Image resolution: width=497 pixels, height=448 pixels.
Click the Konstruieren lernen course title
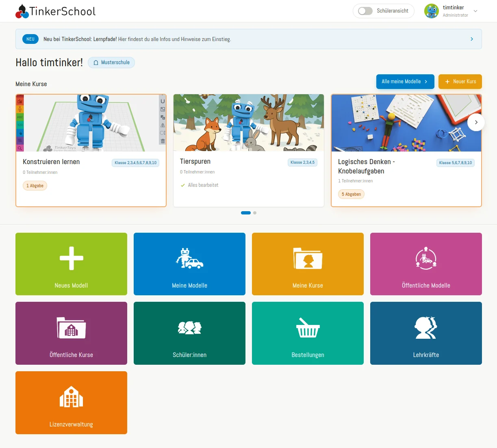(51, 162)
